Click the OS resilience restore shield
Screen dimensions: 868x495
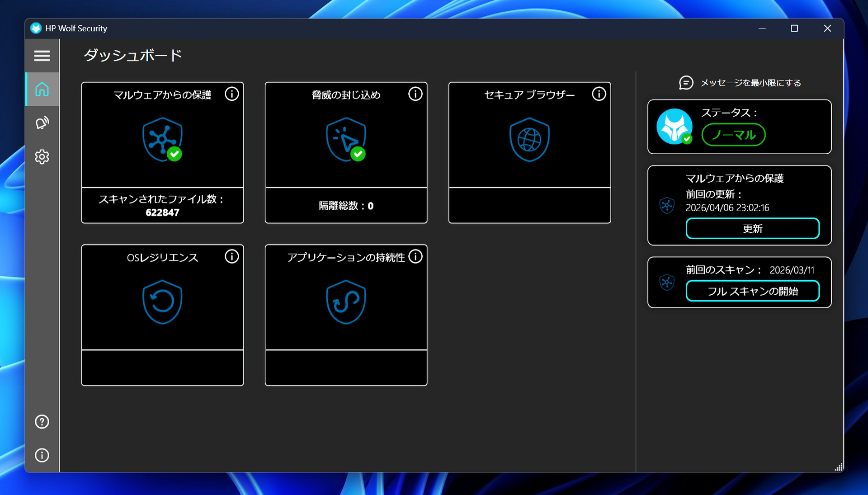pos(162,302)
